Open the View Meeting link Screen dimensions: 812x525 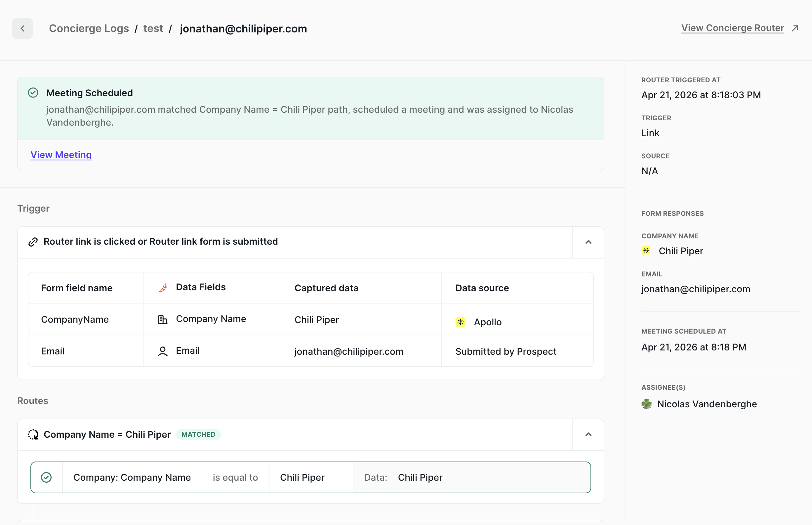pyautogui.click(x=61, y=154)
